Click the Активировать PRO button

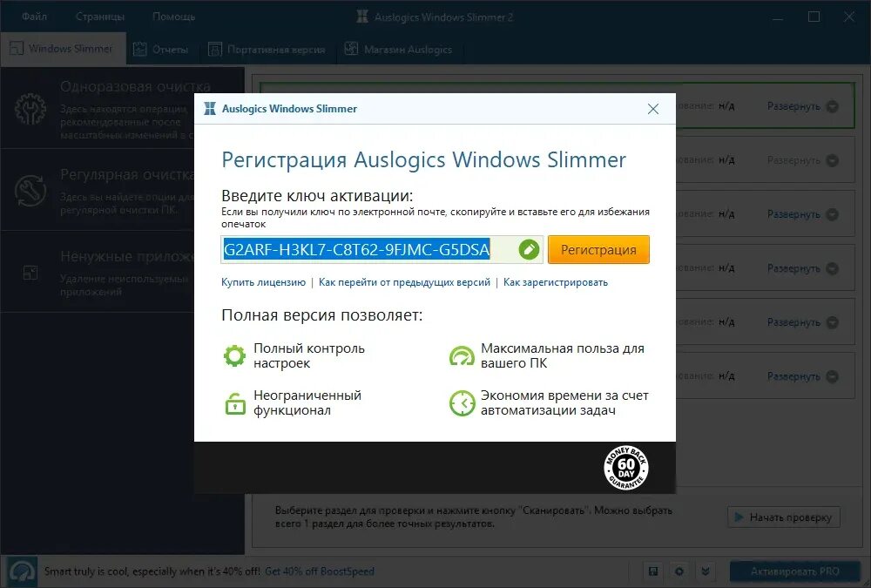tap(795, 571)
